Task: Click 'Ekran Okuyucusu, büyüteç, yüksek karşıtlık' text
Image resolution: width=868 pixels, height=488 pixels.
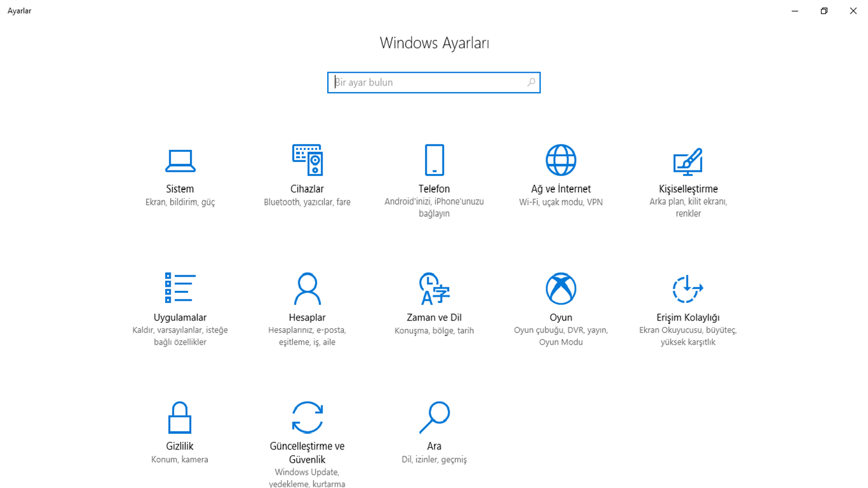Action: pos(688,336)
